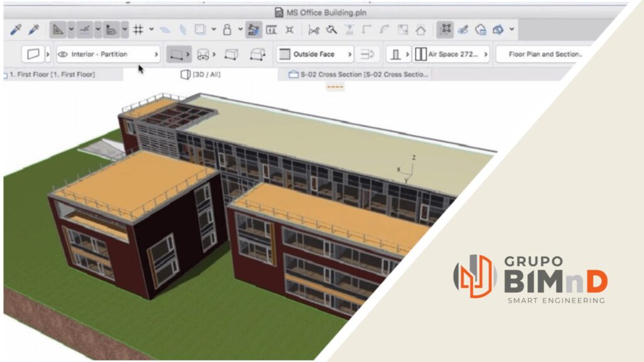Viewport: 644px width, 362px height.
Task: Click the lock icon in toolbar
Action: tap(228, 30)
